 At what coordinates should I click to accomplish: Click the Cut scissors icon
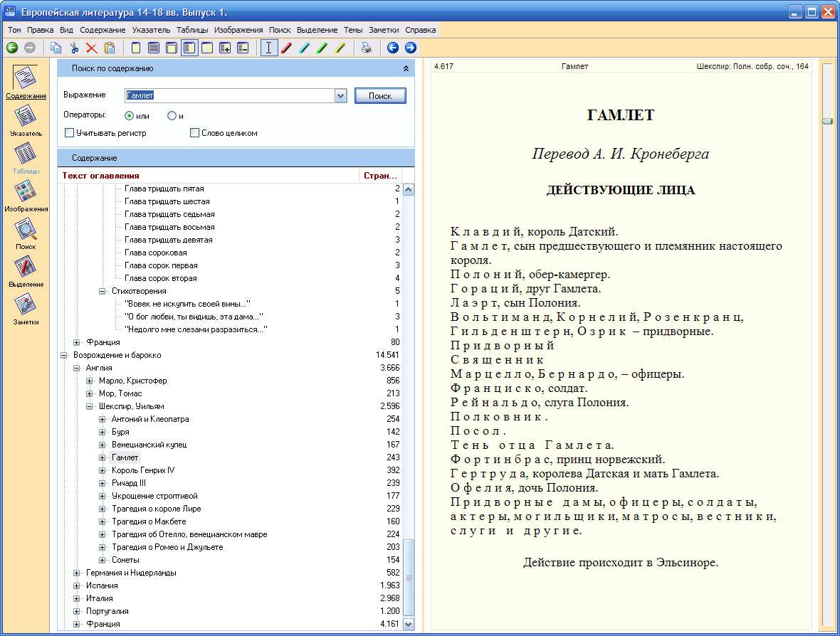coord(74,48)
